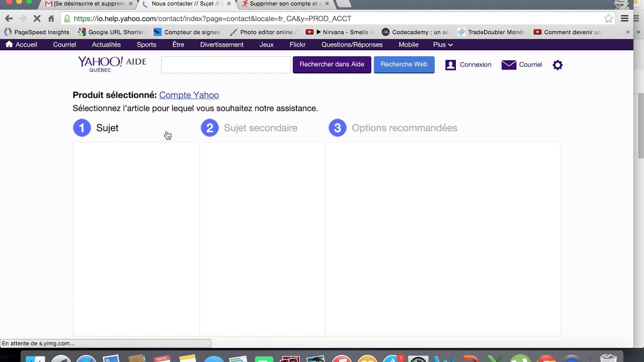Image resolution: width=644 pixels, height=362 pixels.
Task: Open the PageSpeed Insights bookmark
Action: pyautogui.click(x=37, y=32)
